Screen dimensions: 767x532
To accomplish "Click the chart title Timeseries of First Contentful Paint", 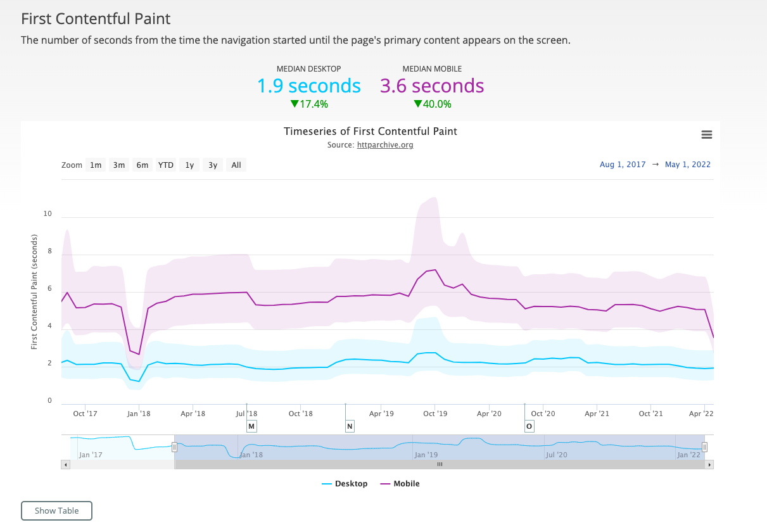I will coord(371,132).
